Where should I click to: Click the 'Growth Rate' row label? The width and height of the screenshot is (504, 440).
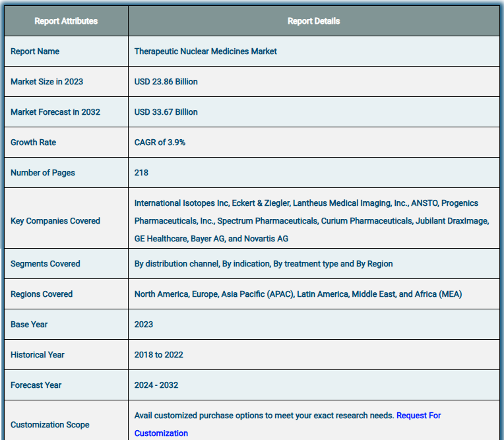coord(34,142)
